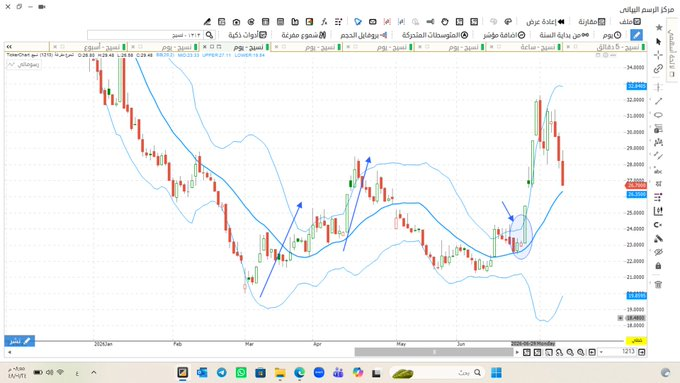Click the key icon in top toolbar
The width and height of the screenshot is (680, 383).
(430, 22)
